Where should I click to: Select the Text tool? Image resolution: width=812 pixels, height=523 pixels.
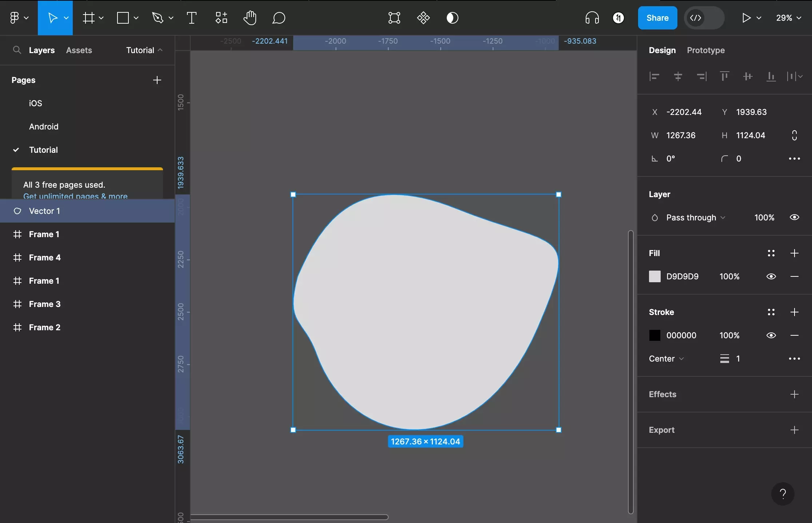191,18
